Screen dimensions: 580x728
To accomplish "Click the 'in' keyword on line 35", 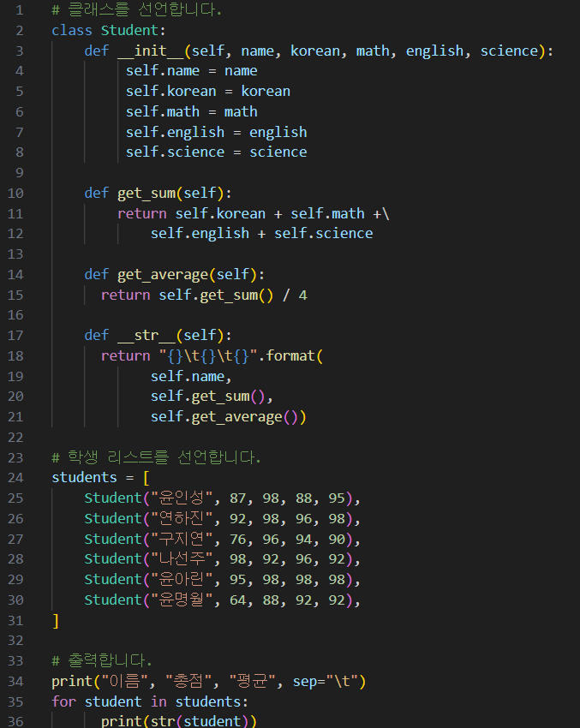I will tap(158, 701).
